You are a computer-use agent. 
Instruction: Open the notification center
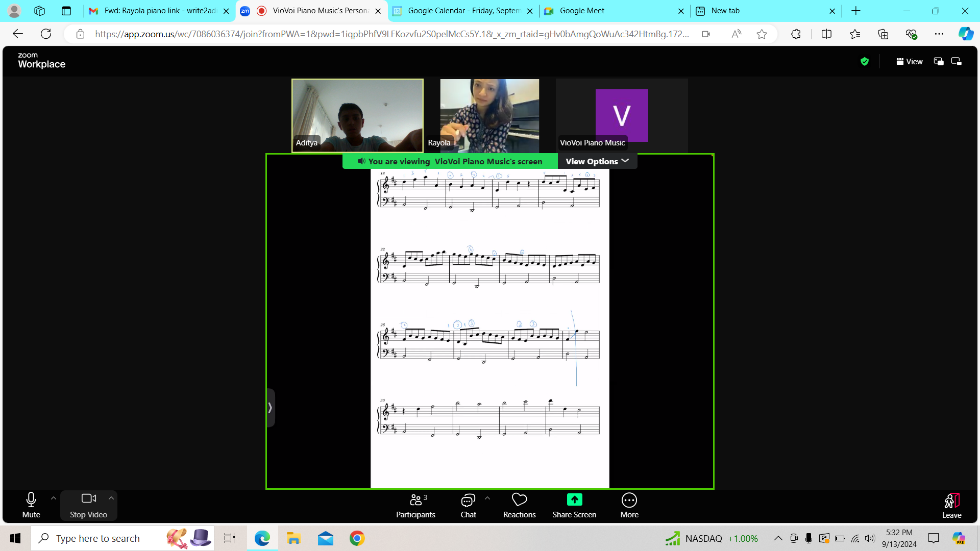(934, 538)
